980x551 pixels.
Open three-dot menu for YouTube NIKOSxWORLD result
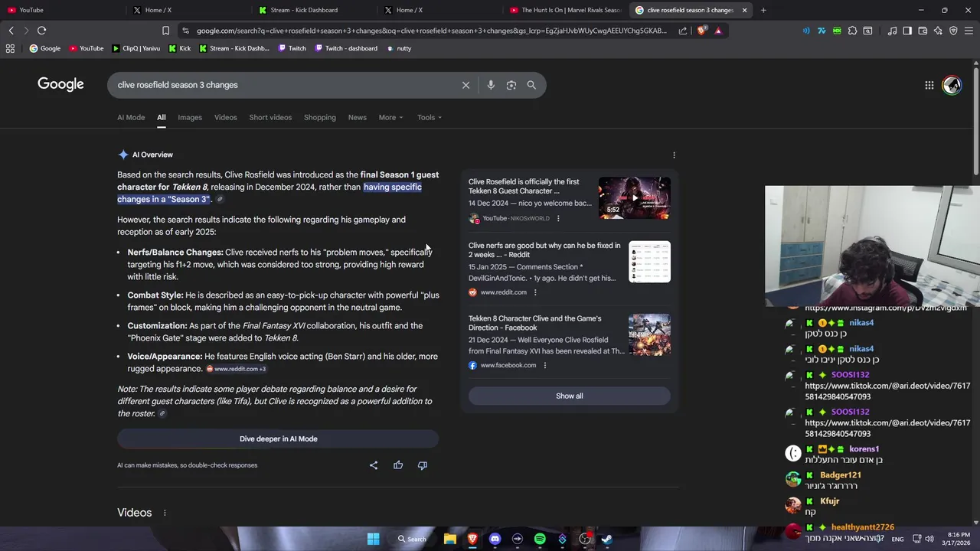coord(557,218)
